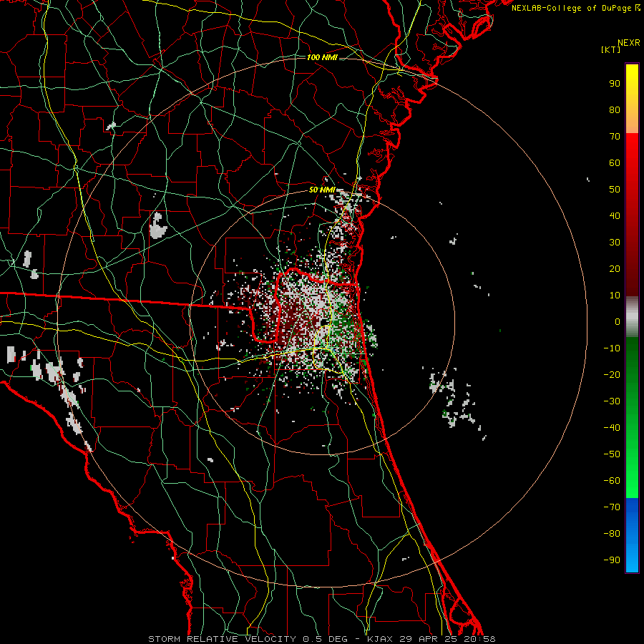Click the -70 scale value

pos(612,507)
